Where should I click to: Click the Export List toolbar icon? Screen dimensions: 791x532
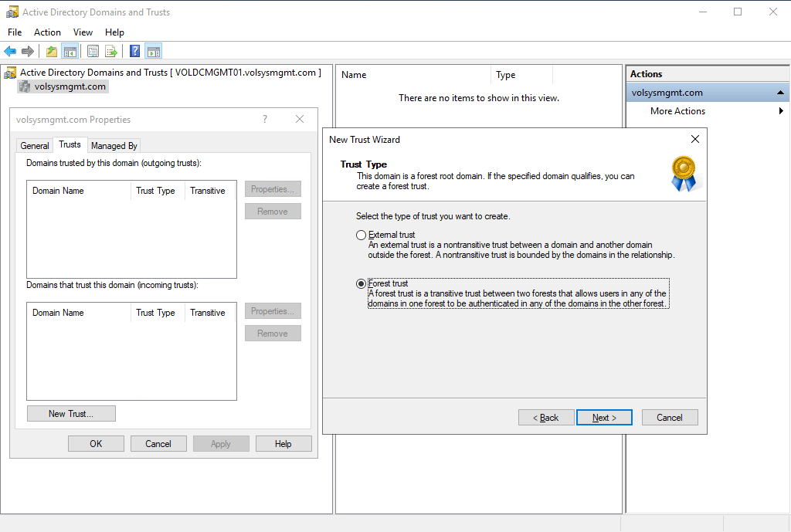point(111,52)
